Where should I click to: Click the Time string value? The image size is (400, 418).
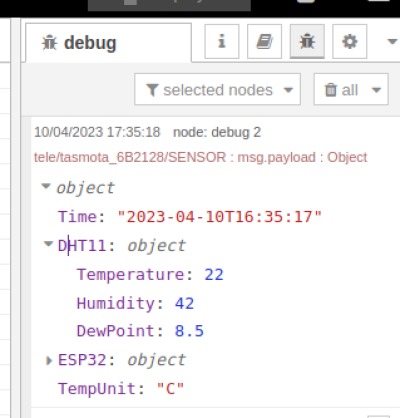(x=220, y=217)
